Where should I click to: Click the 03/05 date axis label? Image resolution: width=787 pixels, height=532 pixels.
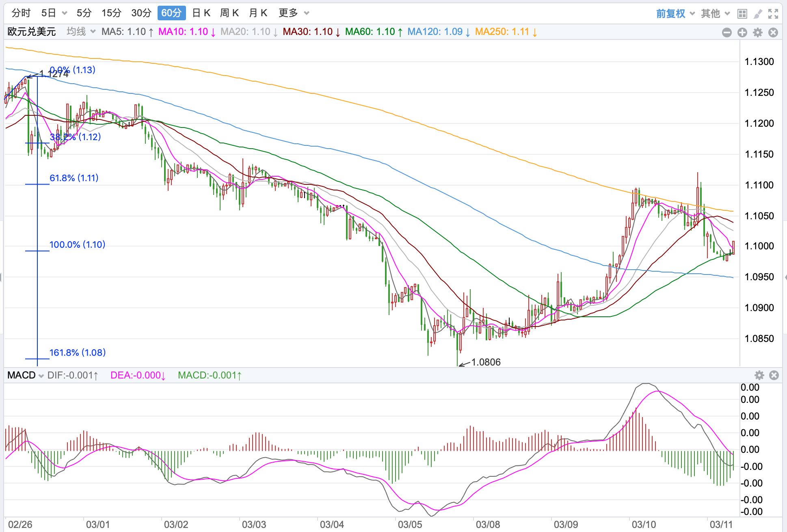[x=410, y=524]
